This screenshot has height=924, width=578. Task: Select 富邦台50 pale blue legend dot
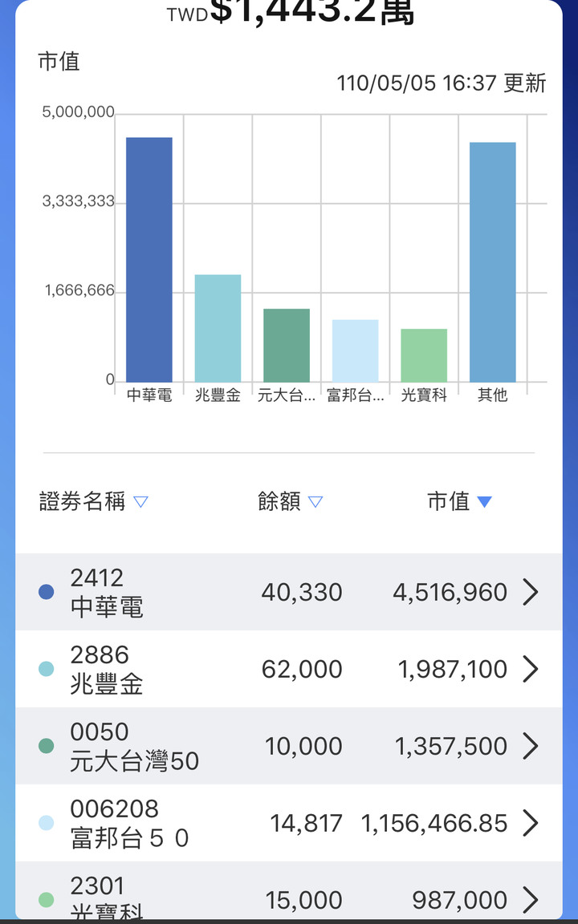point(46,823)
